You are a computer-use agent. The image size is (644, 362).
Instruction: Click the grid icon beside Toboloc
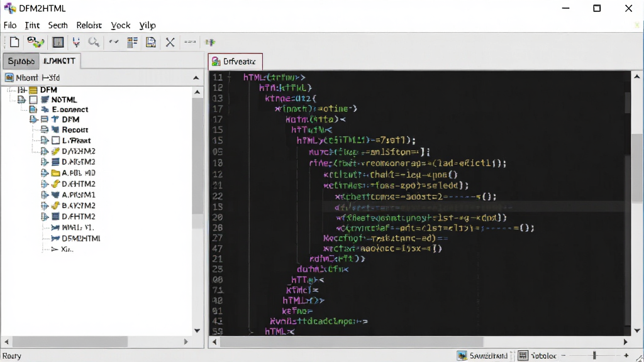523,356
